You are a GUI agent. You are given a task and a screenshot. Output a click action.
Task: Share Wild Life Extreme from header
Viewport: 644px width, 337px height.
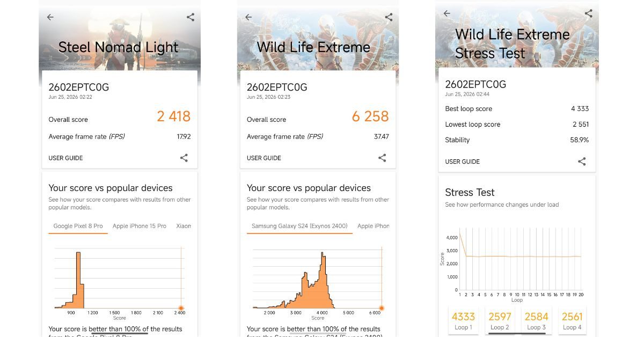pyautogui.click(x=389, y=17)
